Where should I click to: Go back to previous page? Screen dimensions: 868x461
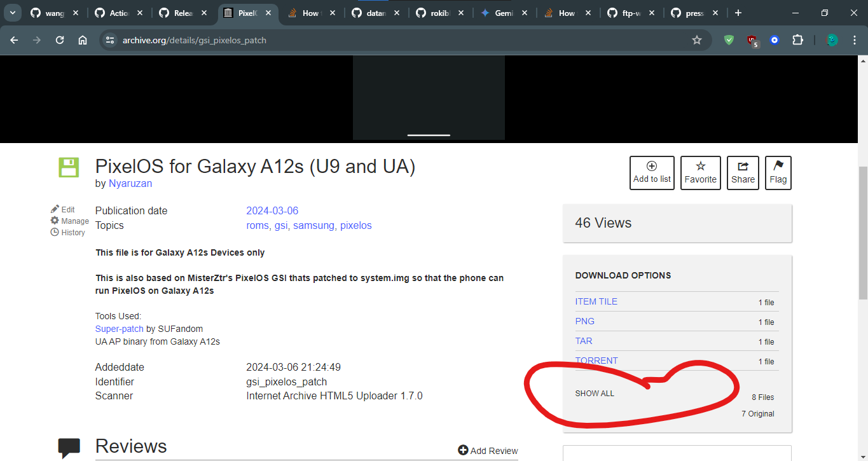[x=14, y=40]
